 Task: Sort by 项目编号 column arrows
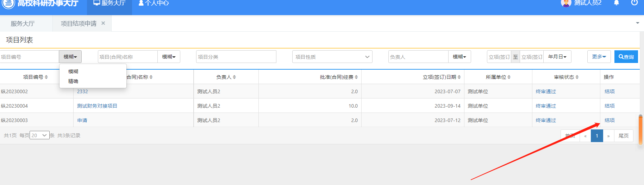point(46,77)
